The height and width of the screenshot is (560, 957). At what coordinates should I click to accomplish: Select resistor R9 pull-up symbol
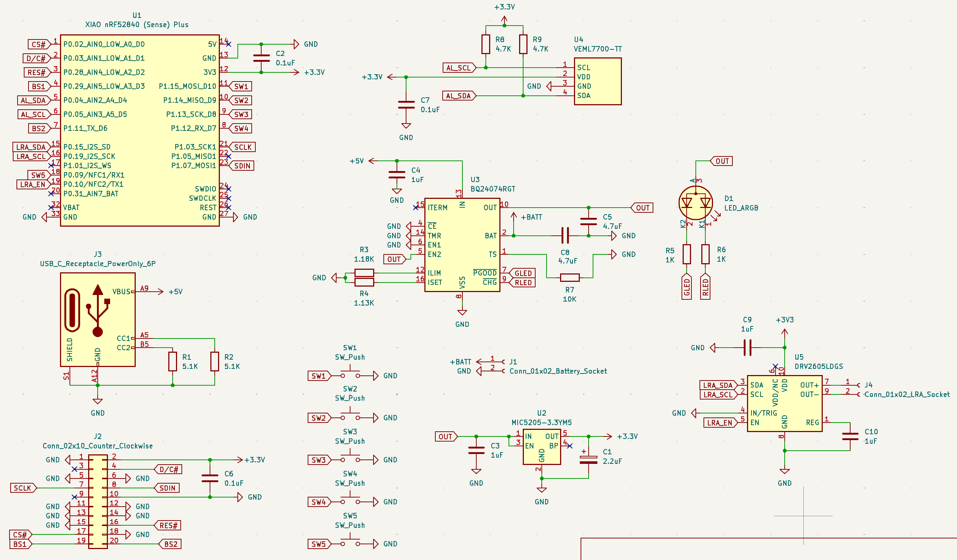[x=523, y=44]
